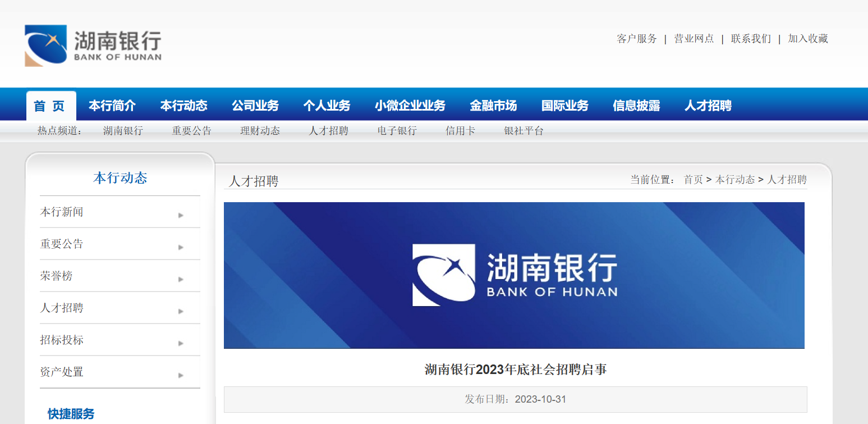
Task: Open 小微企业业务 in the navigation bar
Action: click(x=410, y=106)
